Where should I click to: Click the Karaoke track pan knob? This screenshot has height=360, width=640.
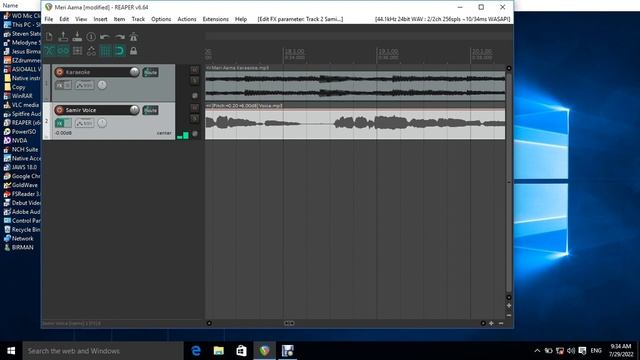[102, 85]
